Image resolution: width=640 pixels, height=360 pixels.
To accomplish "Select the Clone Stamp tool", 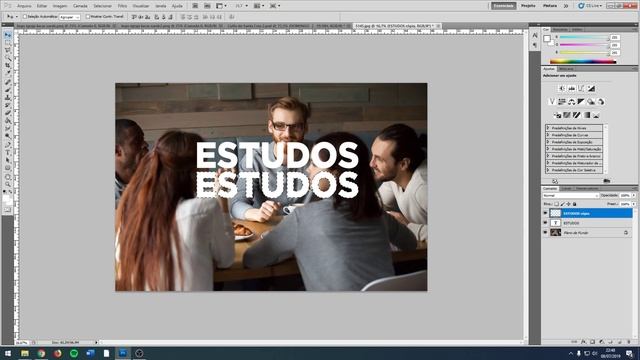I will (x=8, y=97).
